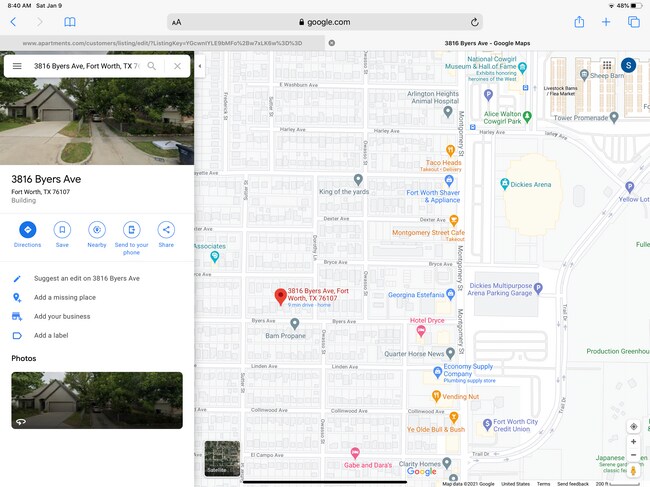Click Suggest an edit on 3816 Byers Ave
The image size is (650, 487).
tap(86, 278)
